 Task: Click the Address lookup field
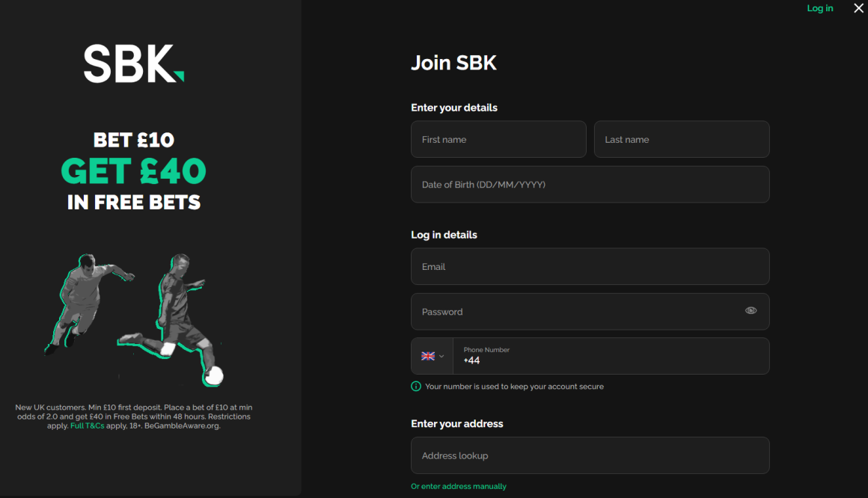[590, 455]
